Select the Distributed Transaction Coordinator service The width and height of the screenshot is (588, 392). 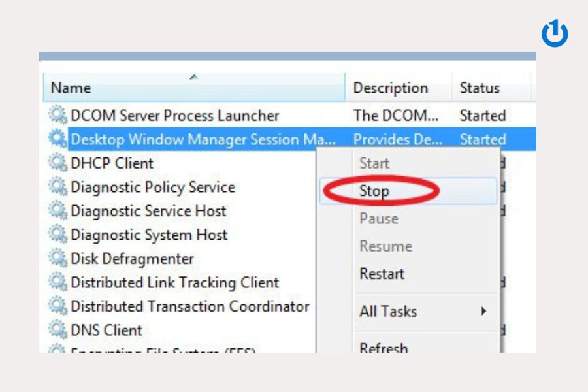189,306
